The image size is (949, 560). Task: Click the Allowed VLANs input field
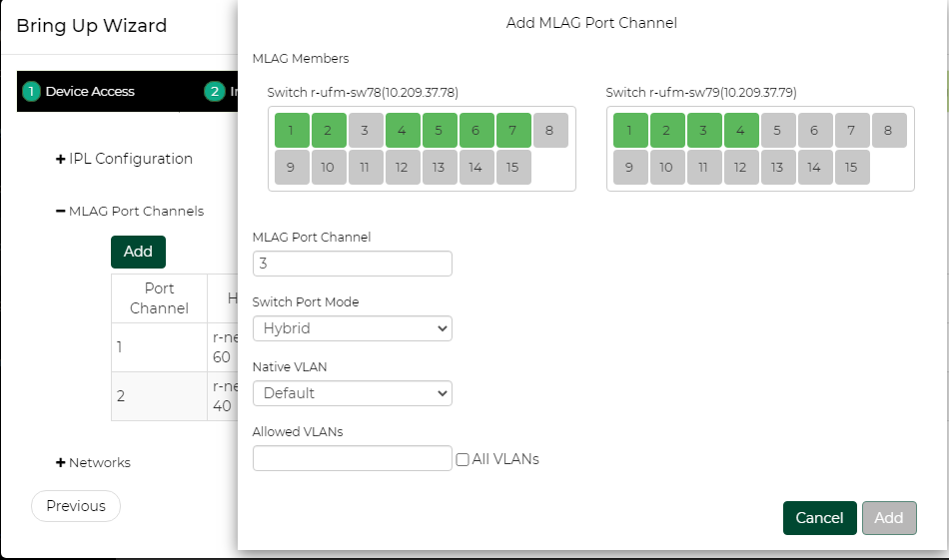click(352, 458)
